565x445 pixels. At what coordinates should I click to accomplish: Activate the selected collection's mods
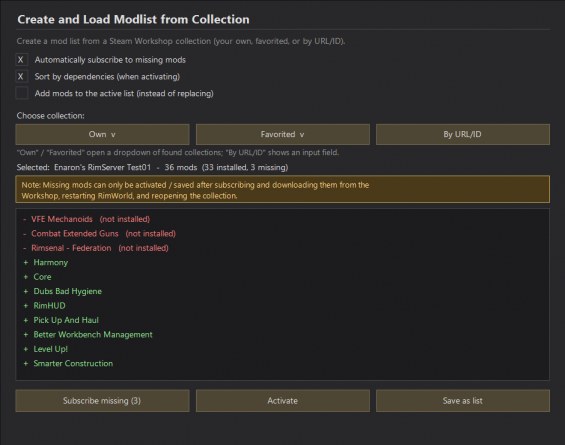[283, 401]
